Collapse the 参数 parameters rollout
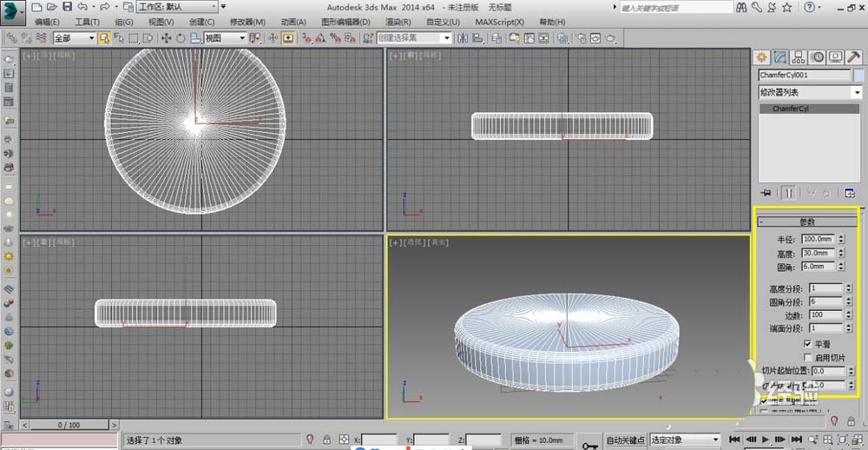The image size is (868, 450). tap(807, 222)
